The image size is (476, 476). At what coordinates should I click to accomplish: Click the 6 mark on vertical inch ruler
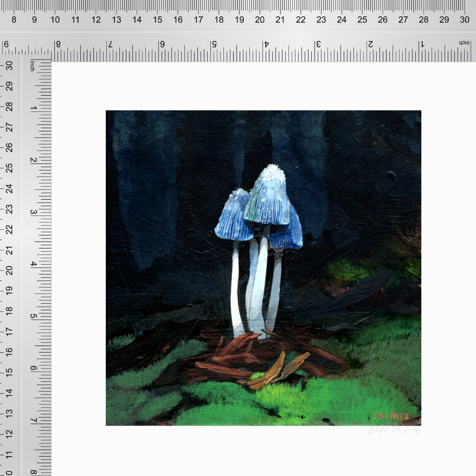pyautogui.click(x=33, y=368)
